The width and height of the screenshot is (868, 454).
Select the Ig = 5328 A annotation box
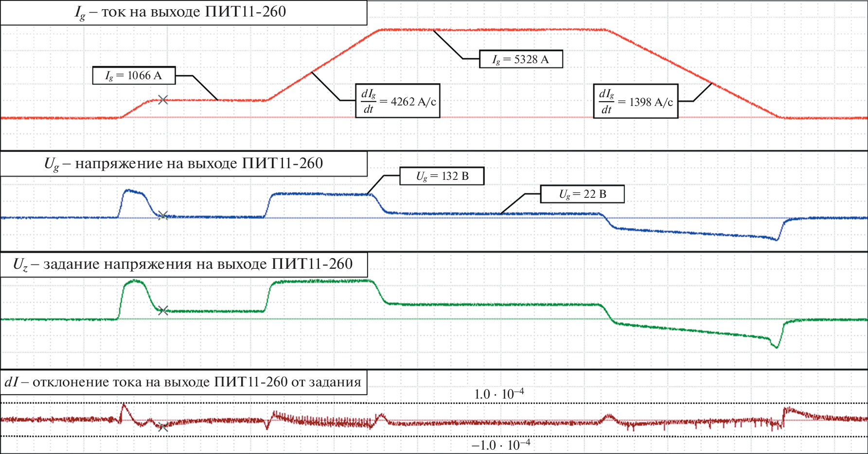(521, 59)
